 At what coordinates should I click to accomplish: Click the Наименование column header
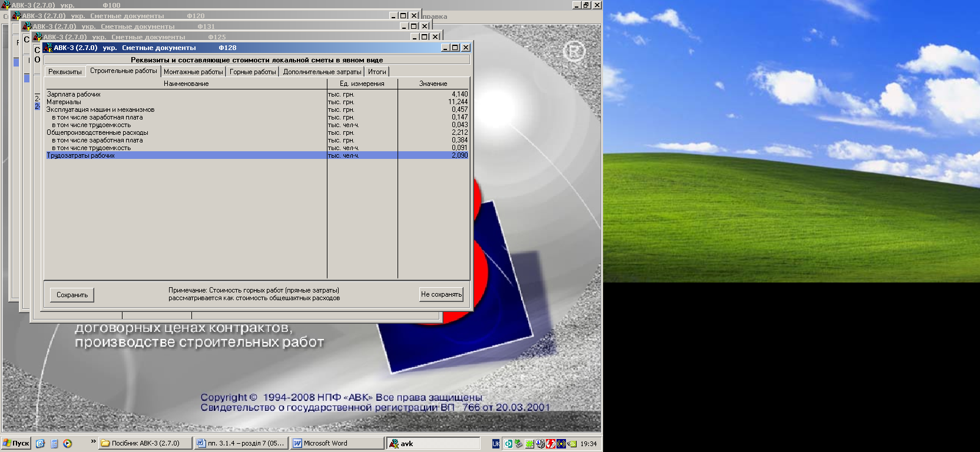pyautogui.click(x=186, y=84)
